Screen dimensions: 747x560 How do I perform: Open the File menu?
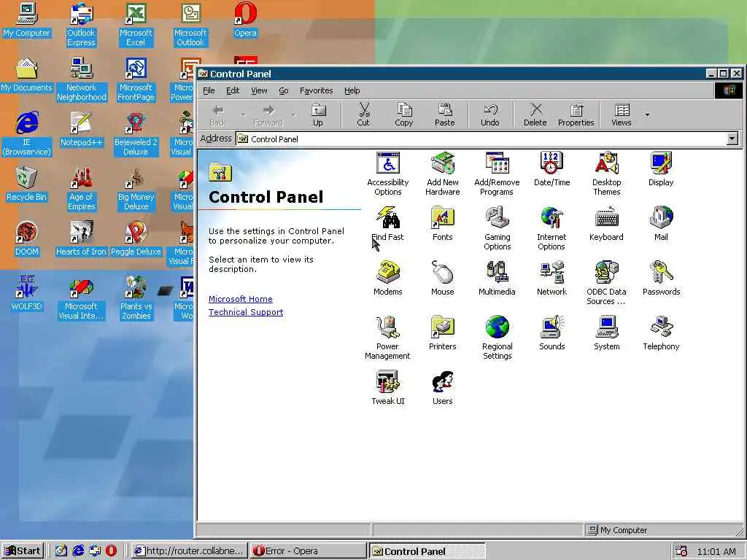pyautogui.click(x=209, y=90)
